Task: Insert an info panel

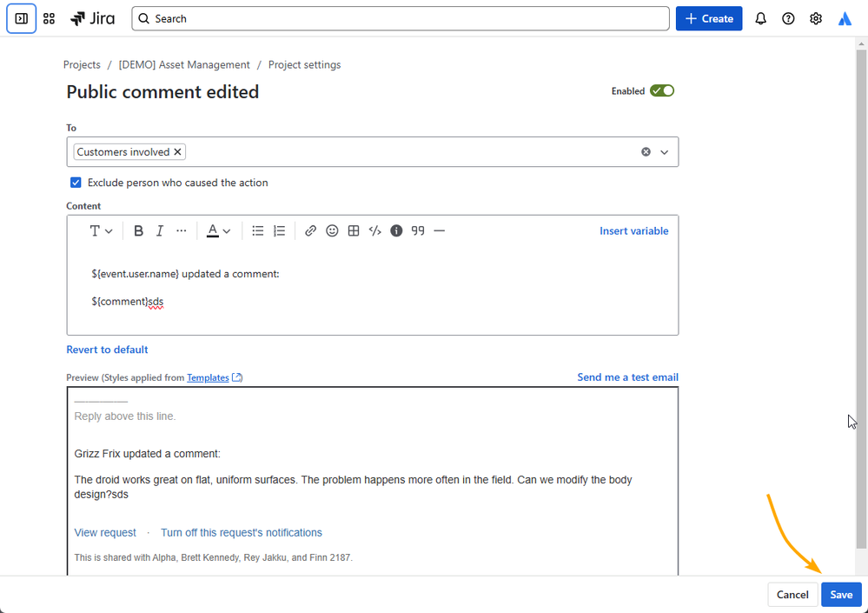Action: (396, 231)
